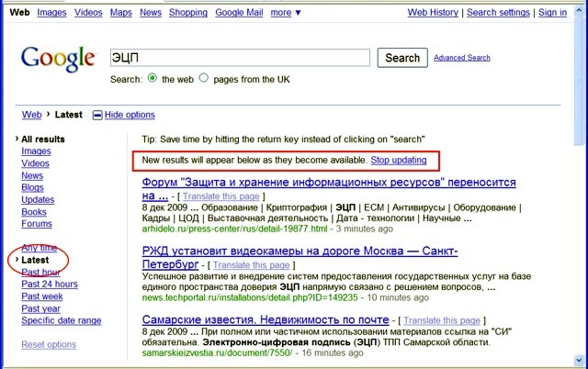Filter results by Updates
Screen dimensions: 588x369
38,200
